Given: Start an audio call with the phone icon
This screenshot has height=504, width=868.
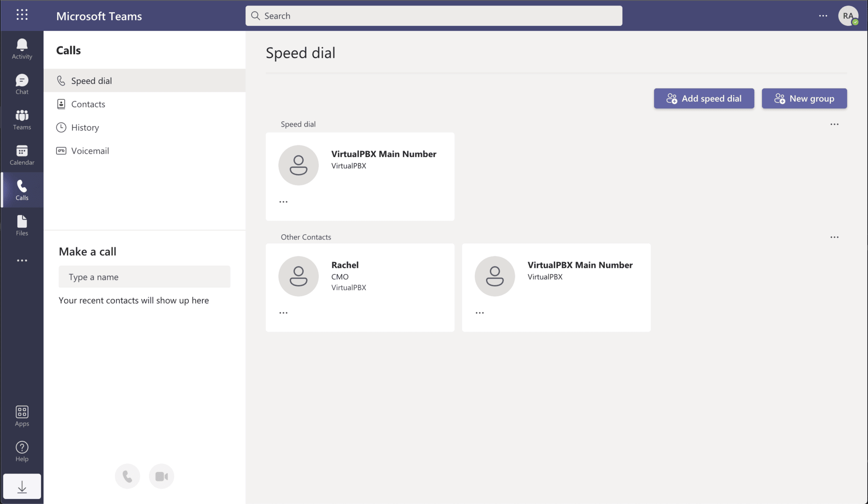Looking at the screenshot, I should (x=127, y=476).
